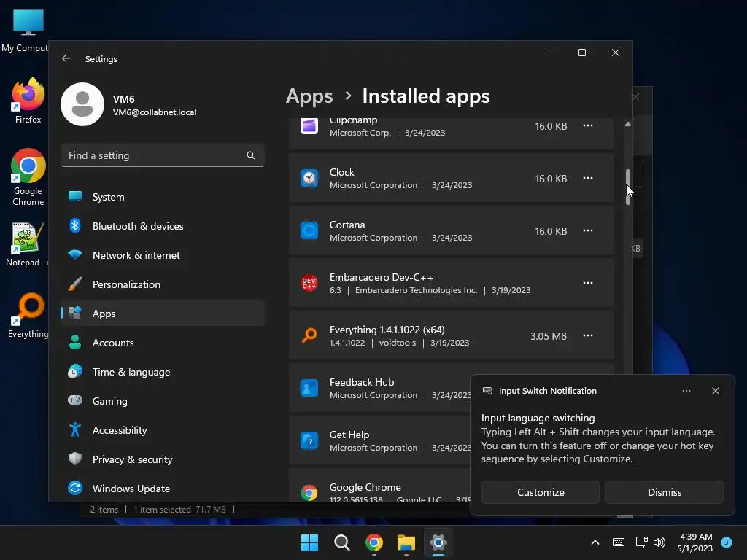This screenshot has height=560, width=747.
Task: Click VM6@collabnet.local account email
Action: tap(155, 112)
